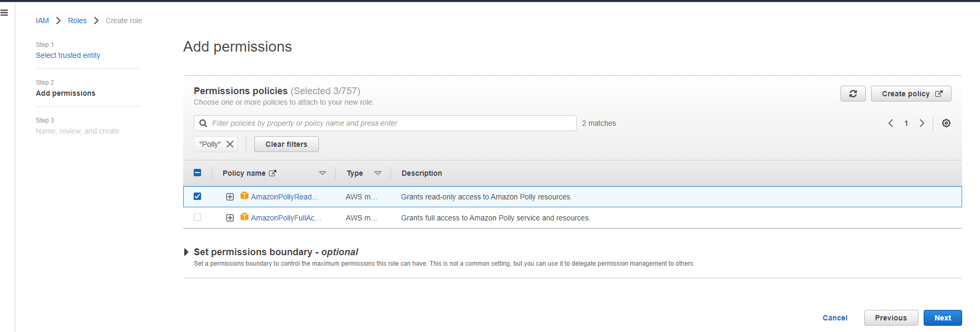Image resolution: width=980 pixels, height=332 pixels.
Task: Click the AmazonPollyReadOnly policy box icon
Action: 244,196
